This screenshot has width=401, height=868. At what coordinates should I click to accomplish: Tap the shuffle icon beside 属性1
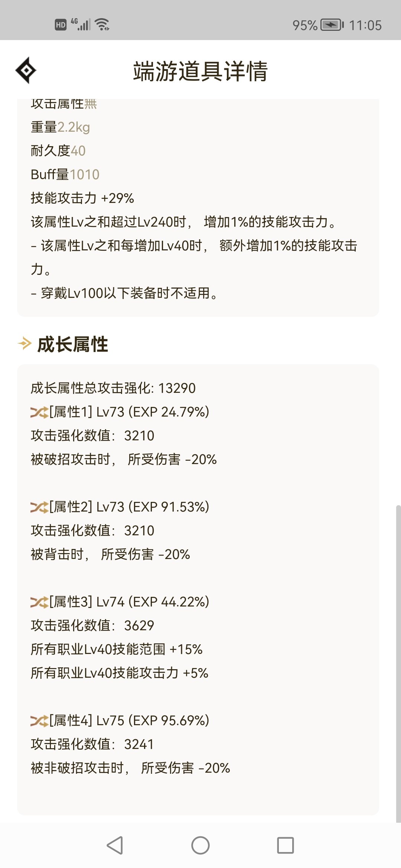39,412
